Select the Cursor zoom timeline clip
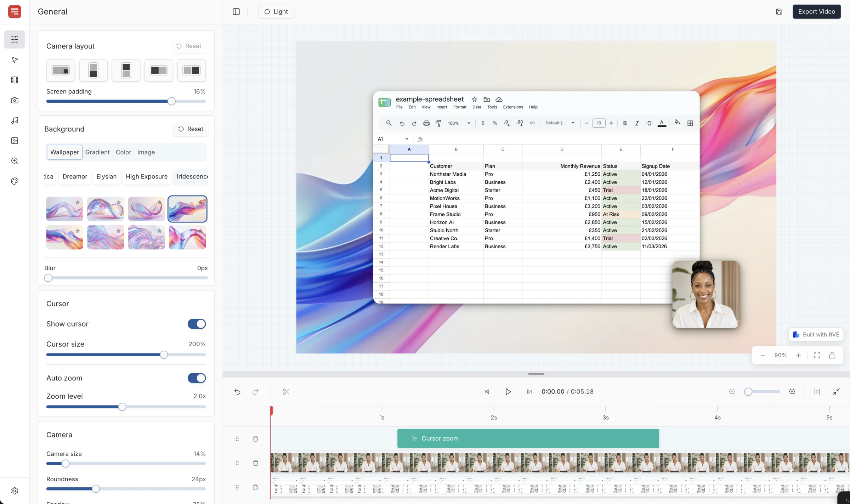This screenshot has height=504, width=850. tap(528, 438)
